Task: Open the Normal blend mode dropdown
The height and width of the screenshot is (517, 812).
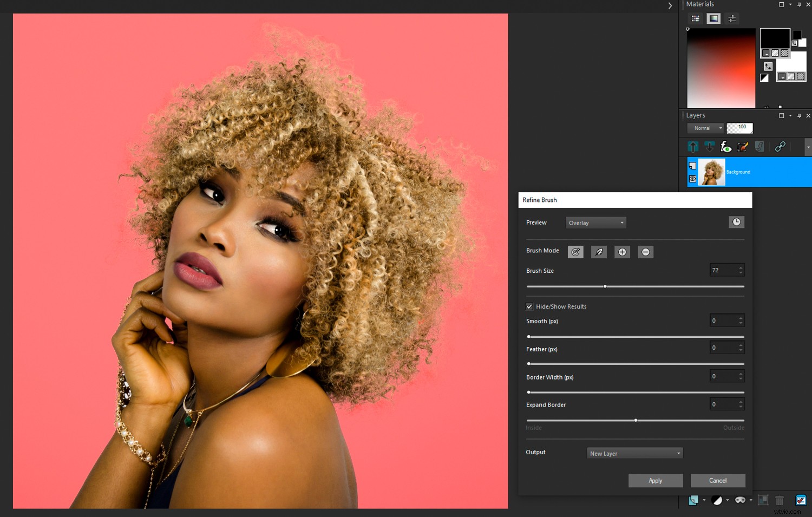Action: point(704,128)
